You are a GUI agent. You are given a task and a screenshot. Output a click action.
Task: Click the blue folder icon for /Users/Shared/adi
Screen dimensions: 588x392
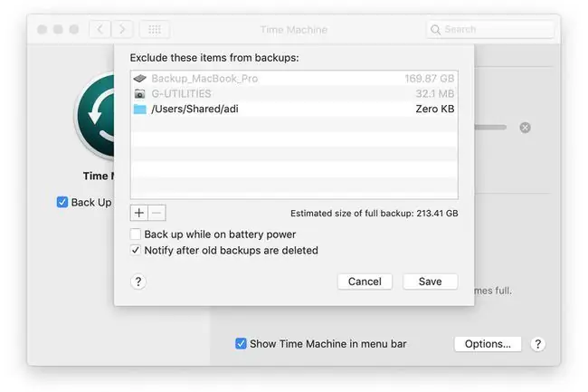pos(140,110)
